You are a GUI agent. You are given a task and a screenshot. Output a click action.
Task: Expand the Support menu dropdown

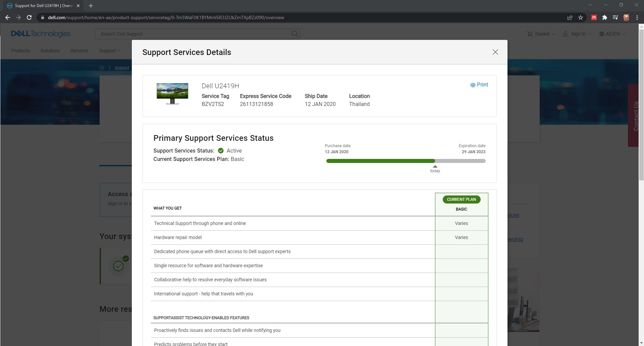tap(110, 51)
